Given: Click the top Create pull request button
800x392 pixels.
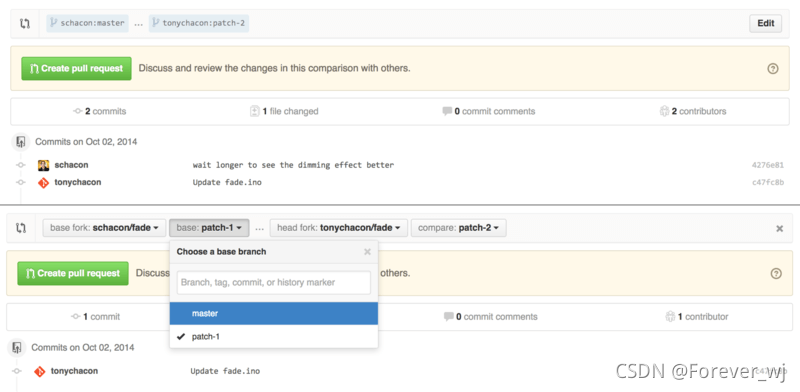Looking at the screenshot, I should [x=77, y=68].
